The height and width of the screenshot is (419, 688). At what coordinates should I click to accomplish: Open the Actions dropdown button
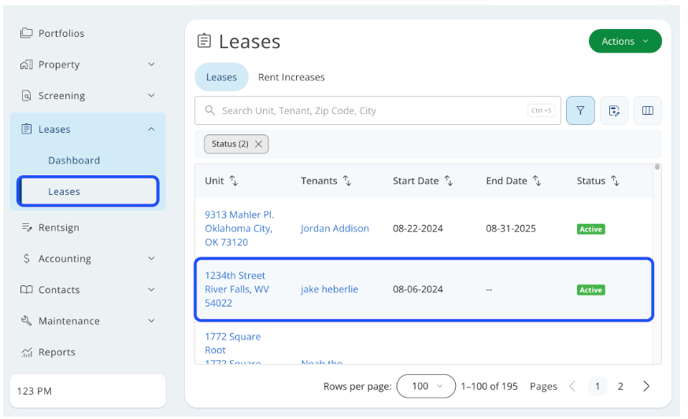click(625, 41)
